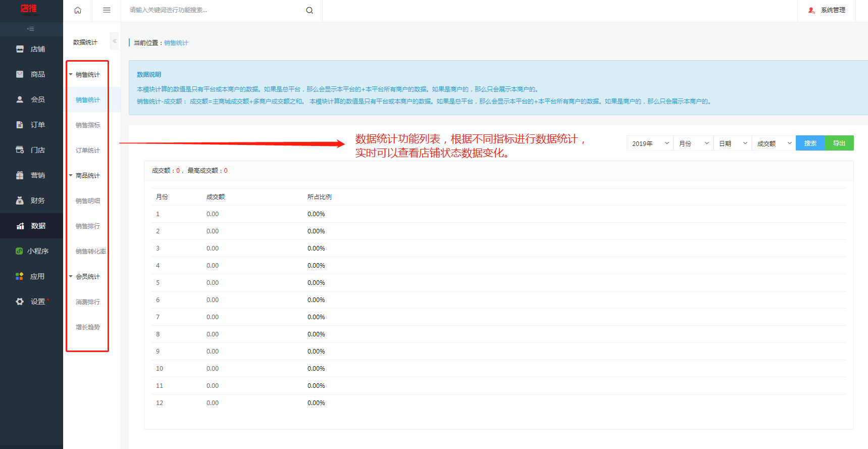Viewport: 868px width, 449px height.
Task: Click the 数据 chart icon
Action: click(x=20, y=226)
